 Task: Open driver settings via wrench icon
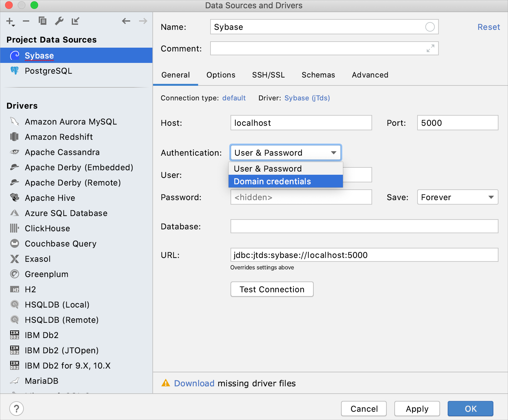click(59, 21)
